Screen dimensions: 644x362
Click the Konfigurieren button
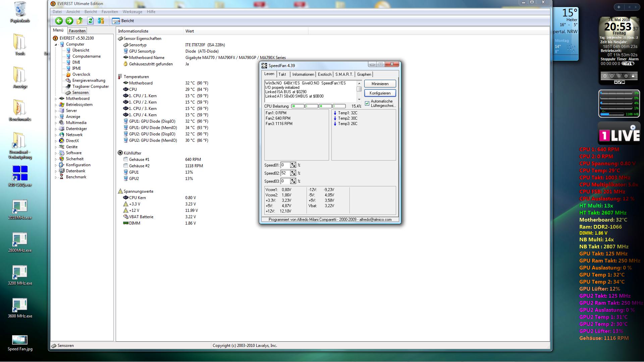click(x=380, y=93)
